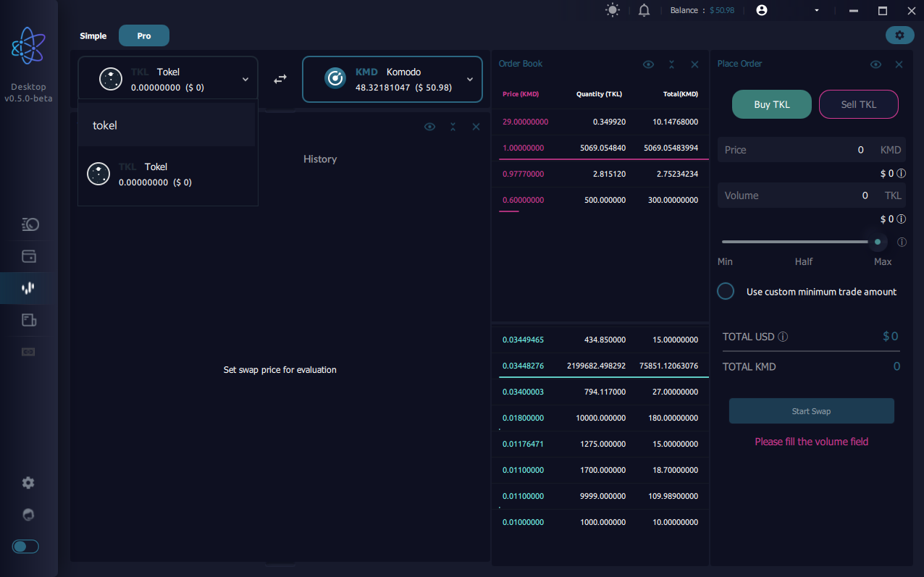Toggle the switch at sidebar bottom
Screen dimensions: 924x577
pos(25,547)
